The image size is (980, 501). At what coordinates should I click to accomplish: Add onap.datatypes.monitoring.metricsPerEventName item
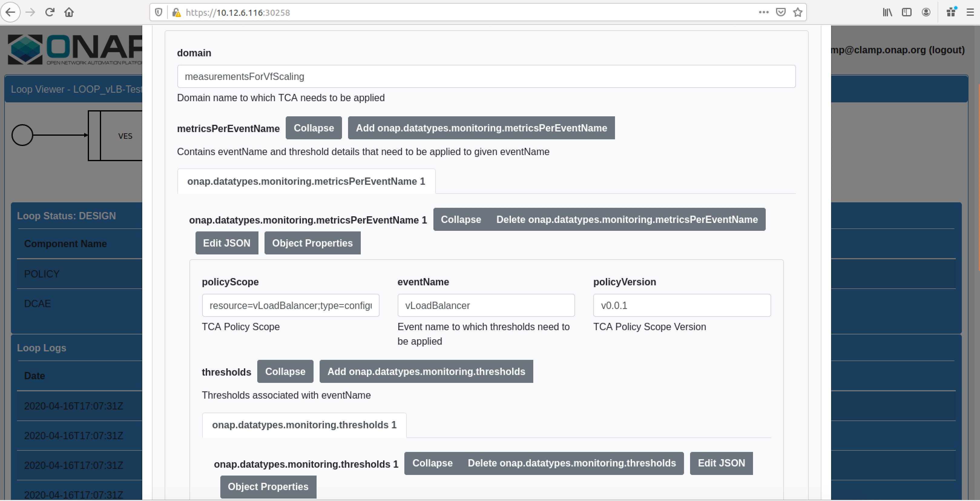coord(481,128)
